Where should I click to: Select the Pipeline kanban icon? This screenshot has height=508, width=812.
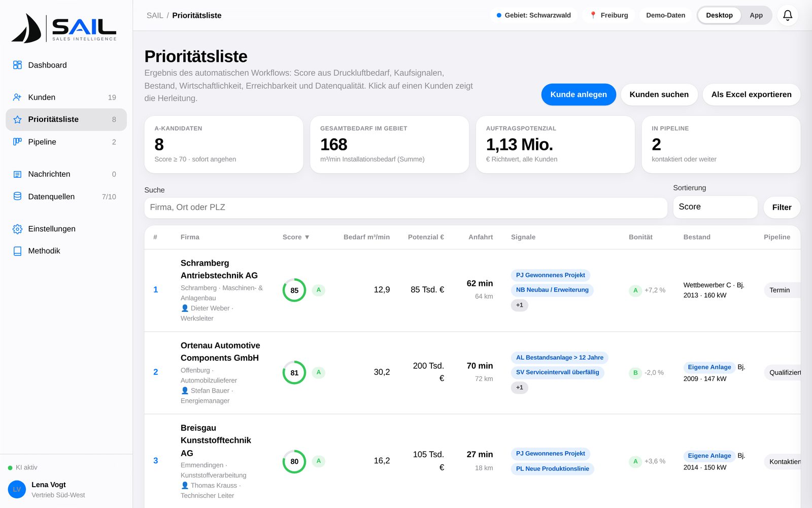17,142
